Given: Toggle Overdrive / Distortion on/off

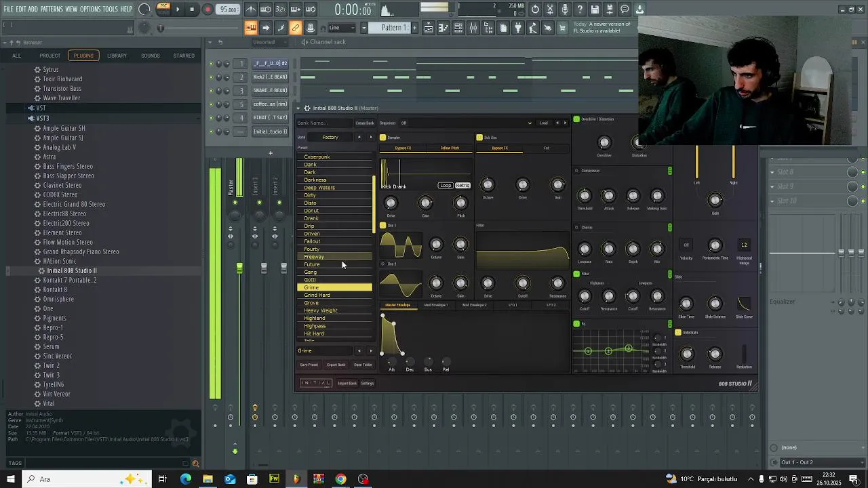Looking at the screenshot, I should click(x=576, y=119).
